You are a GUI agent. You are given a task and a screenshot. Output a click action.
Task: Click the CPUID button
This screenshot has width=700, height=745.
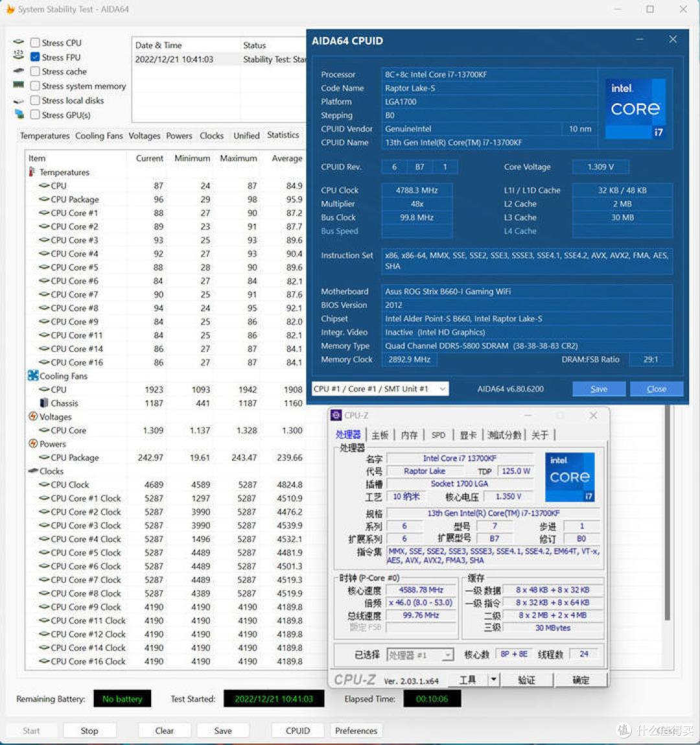[297, 730]
